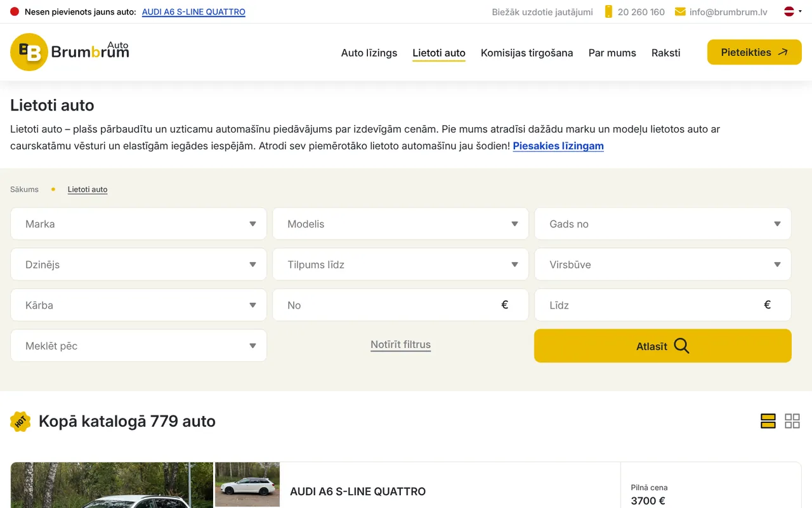
Task: Click the 3700 € price text
Action: [x=648, y=501]
